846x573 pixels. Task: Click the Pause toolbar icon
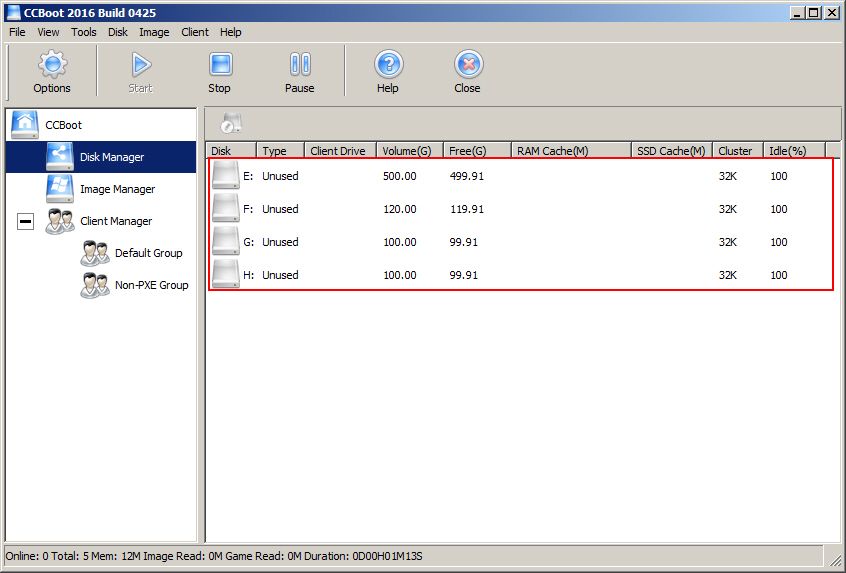[x=300, y=64]
